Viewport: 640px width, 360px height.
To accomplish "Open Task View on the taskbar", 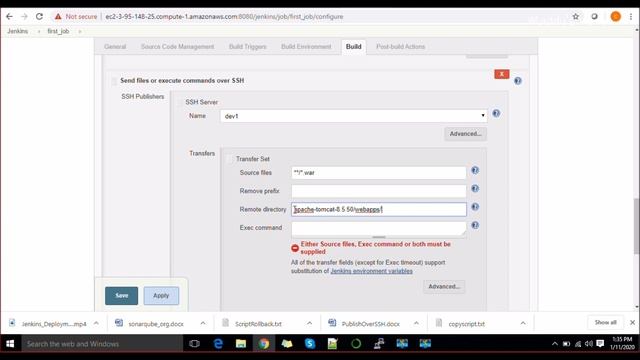I will pyautogui.click(x=195, y=344).
